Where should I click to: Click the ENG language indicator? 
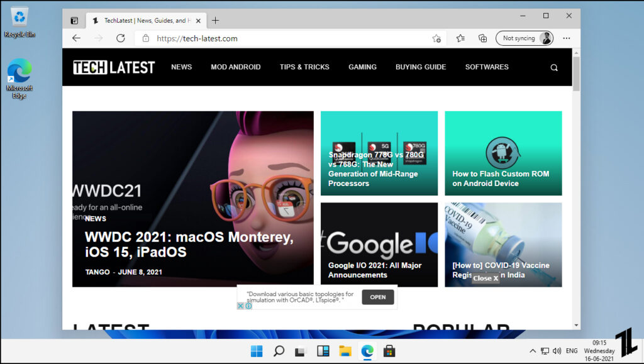point(572,351)
